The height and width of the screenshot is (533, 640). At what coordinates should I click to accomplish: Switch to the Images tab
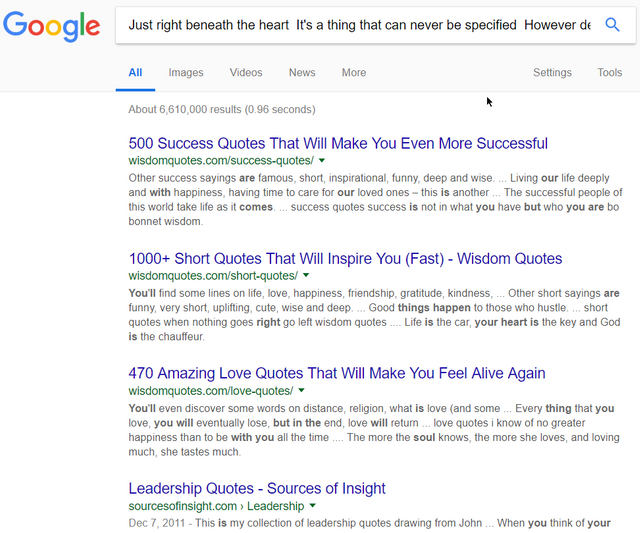pos(186,73)
